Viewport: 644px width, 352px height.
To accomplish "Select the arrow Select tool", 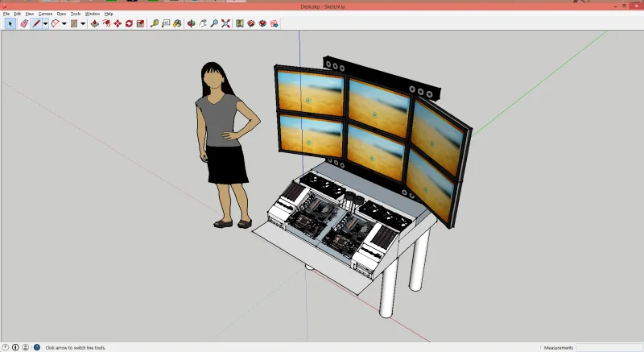I will [10, 24].
